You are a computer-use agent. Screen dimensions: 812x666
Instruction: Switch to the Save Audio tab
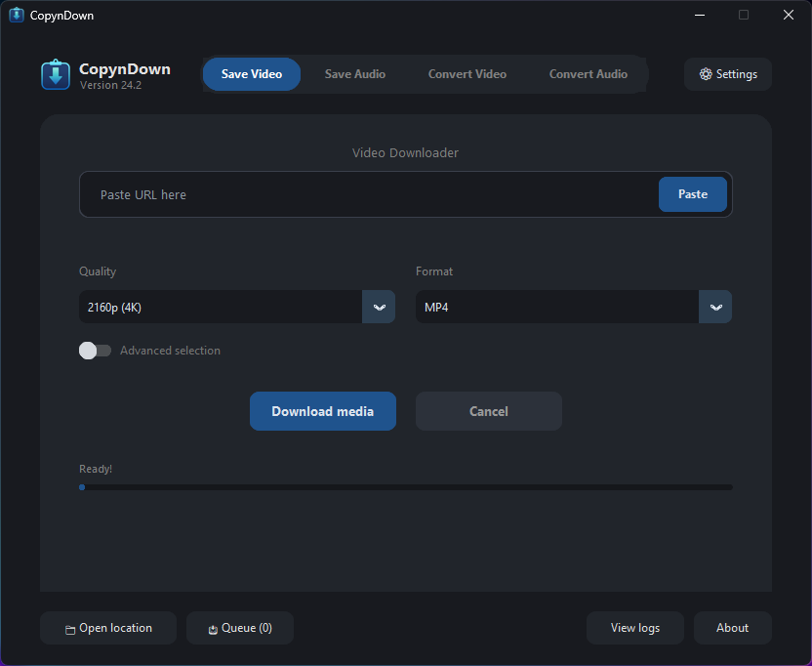coord(354,74)
